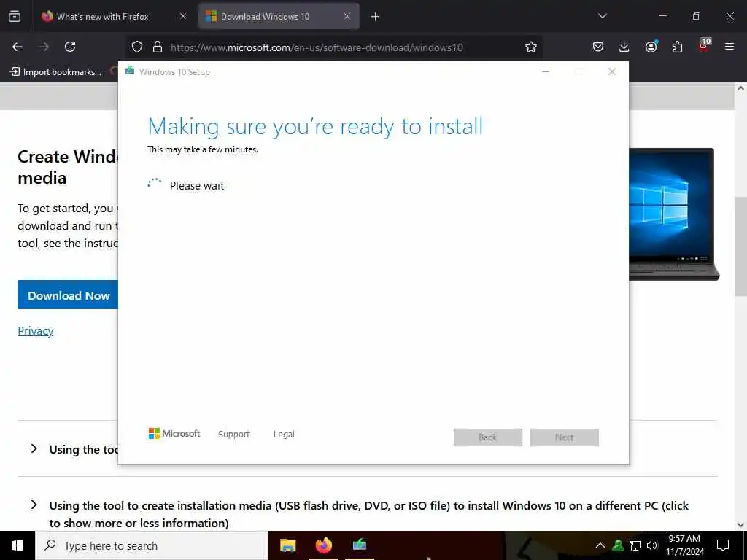Open the Privacy link
This screenshot has width=747, height=560.
coord(35,330)
